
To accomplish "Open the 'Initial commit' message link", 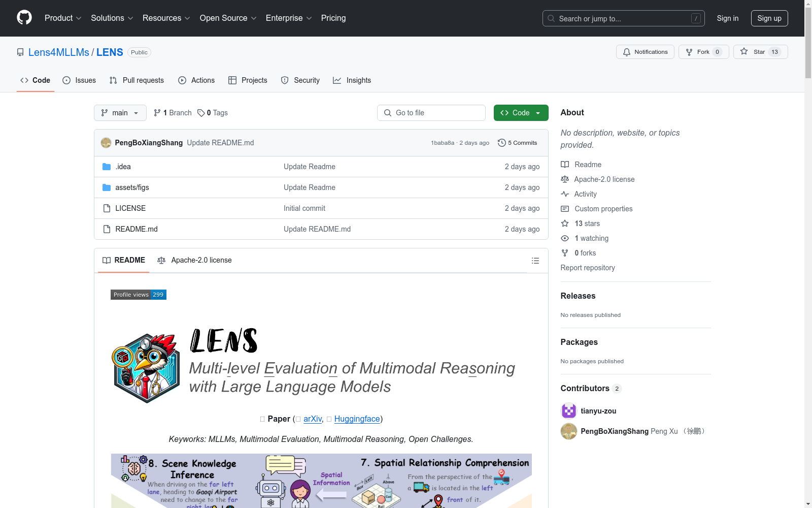I will (304, 208).
